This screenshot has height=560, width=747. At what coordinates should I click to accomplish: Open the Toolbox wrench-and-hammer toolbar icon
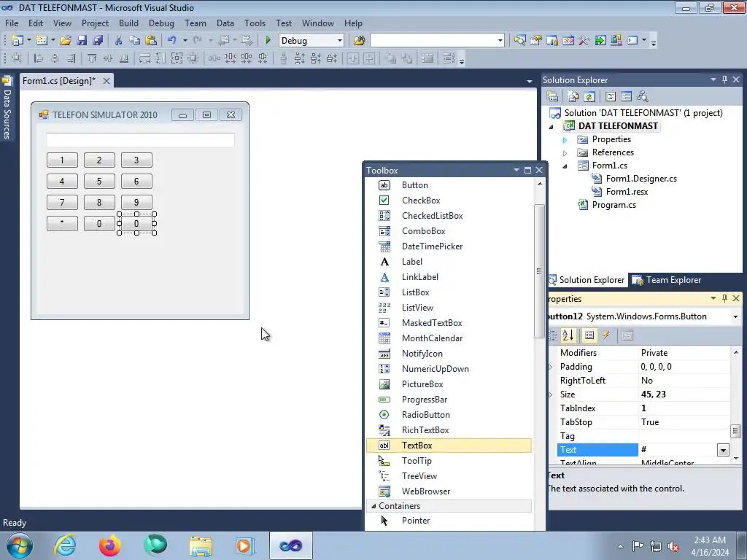(584, 41)
